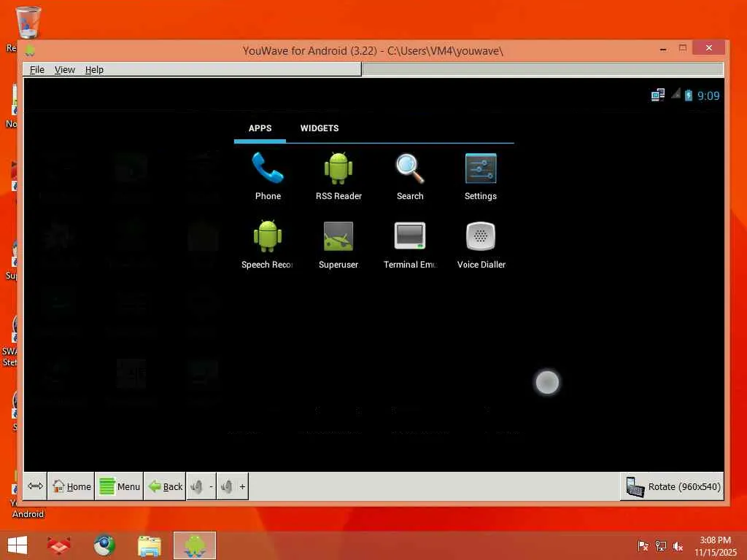Click Rotate (960x540) button

(672, 486)
